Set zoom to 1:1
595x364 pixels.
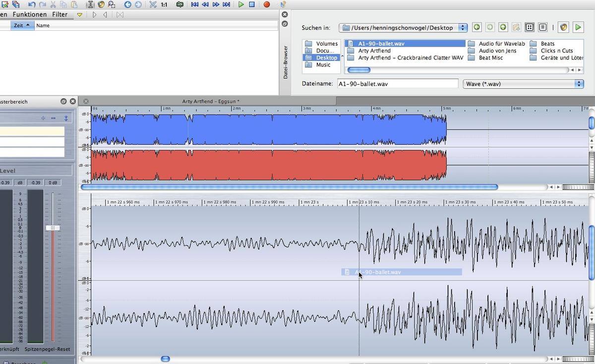[164, 4]
